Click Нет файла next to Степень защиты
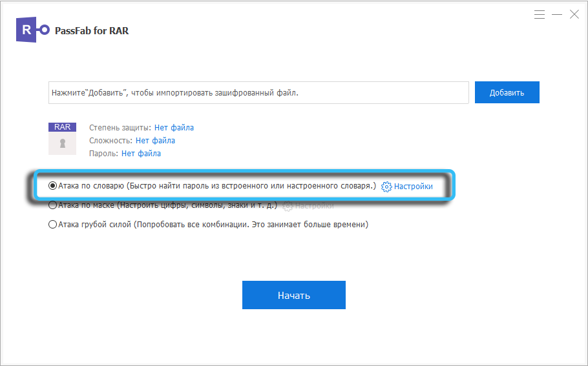Image resolution: width=588 pixels, height=366 pixels. coord(174,128)
